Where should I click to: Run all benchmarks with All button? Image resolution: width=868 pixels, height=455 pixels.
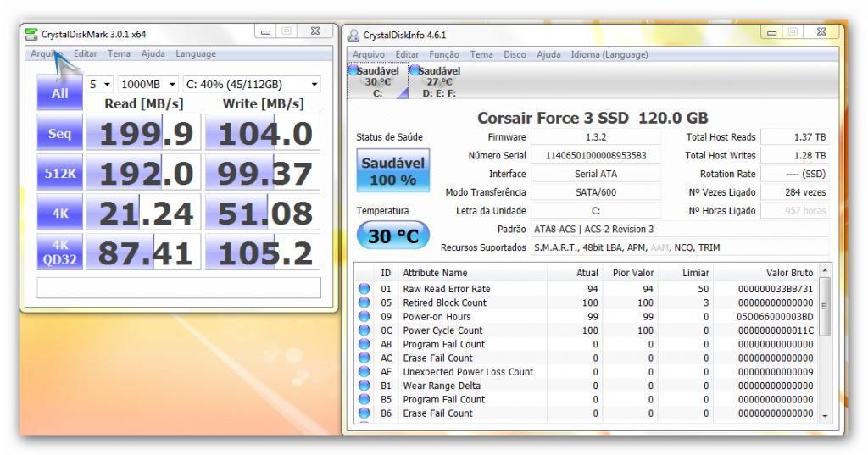[x=60, y=92]
